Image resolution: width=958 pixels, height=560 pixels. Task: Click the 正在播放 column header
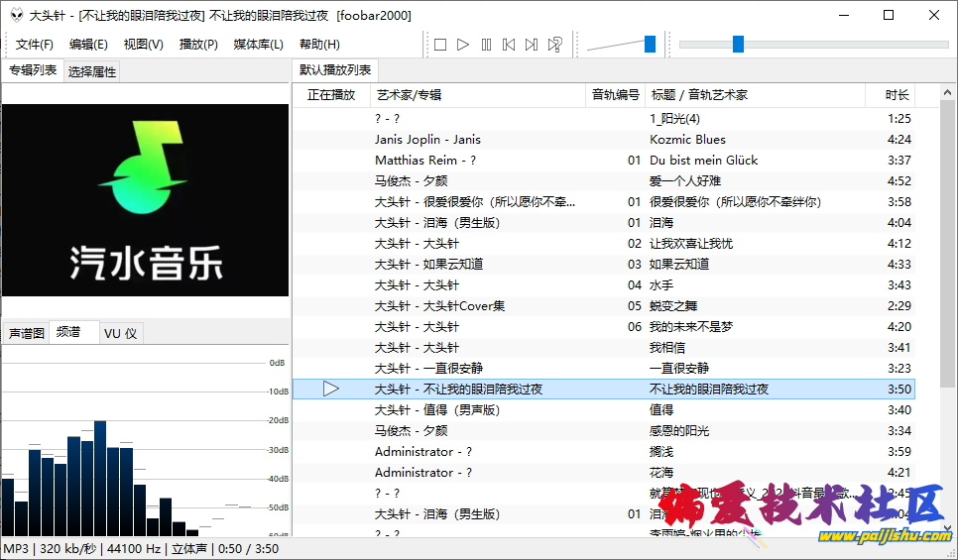click(x=331, y=95)
